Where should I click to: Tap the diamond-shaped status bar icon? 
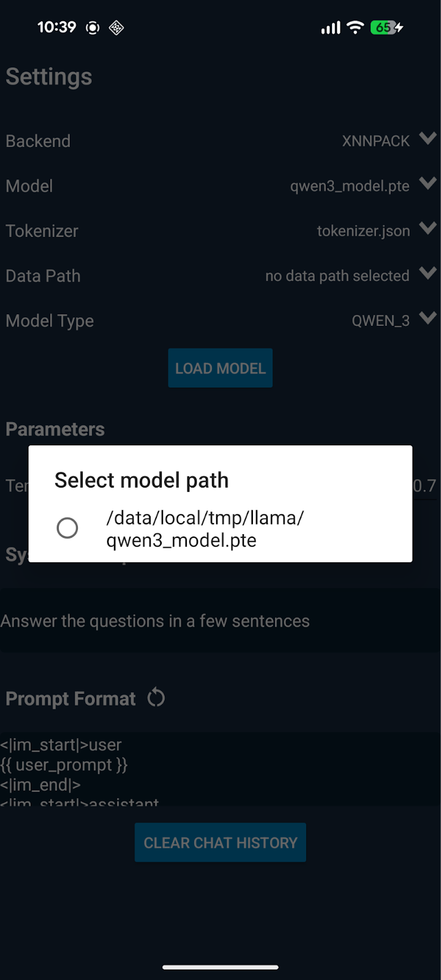[116, 28]
